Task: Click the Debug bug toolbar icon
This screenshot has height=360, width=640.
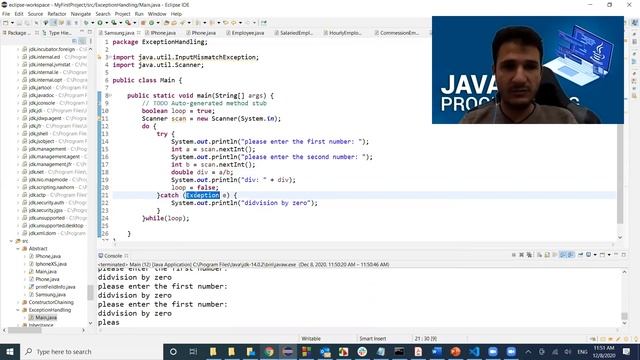Action: pyautogui.click(x=86, y=23)
